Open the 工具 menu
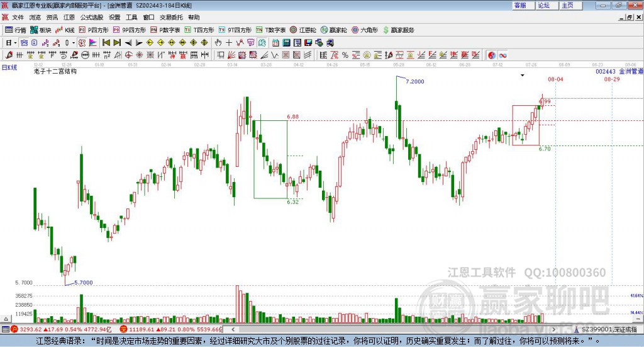The height and width of the screenshot is (347, 644). 131,17
